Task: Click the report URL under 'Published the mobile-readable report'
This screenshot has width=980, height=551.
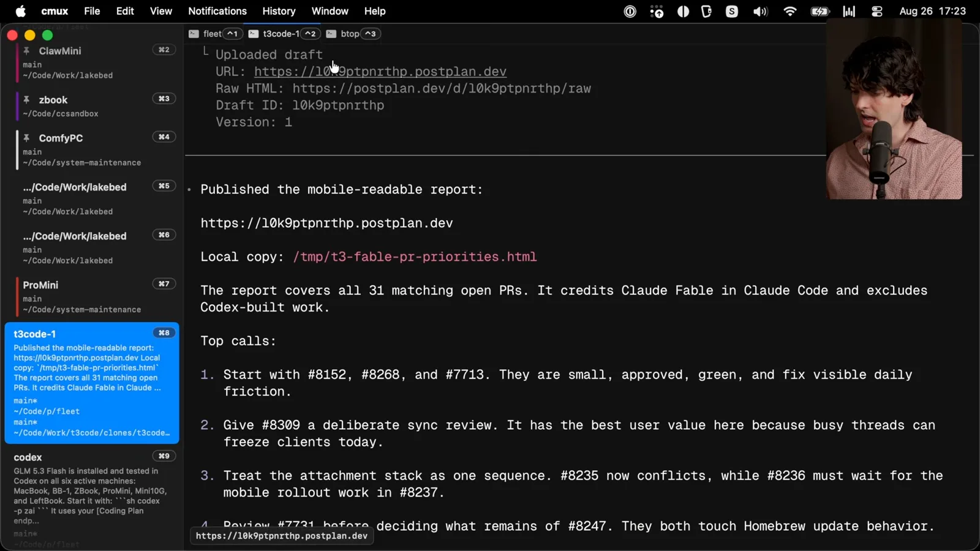Action: (x=326, y=223)
